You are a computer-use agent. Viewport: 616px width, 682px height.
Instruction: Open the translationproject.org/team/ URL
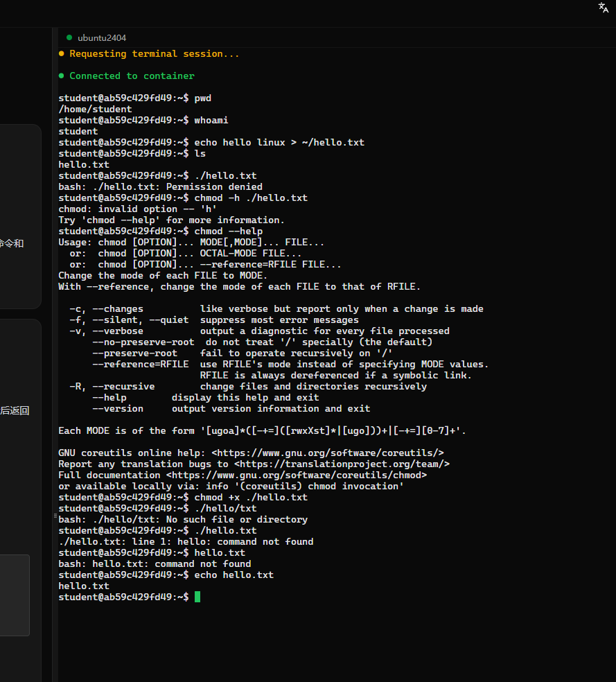tap(342, 464)
